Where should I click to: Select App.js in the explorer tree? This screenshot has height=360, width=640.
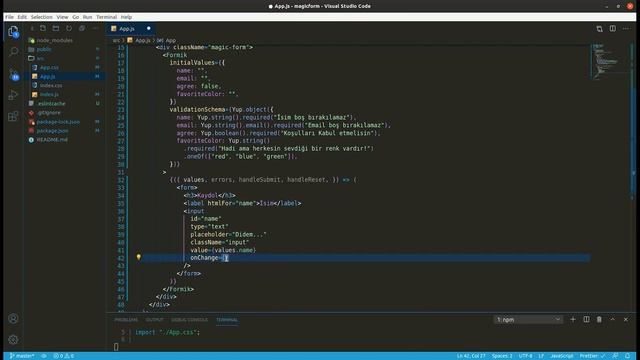click(48, 76)
